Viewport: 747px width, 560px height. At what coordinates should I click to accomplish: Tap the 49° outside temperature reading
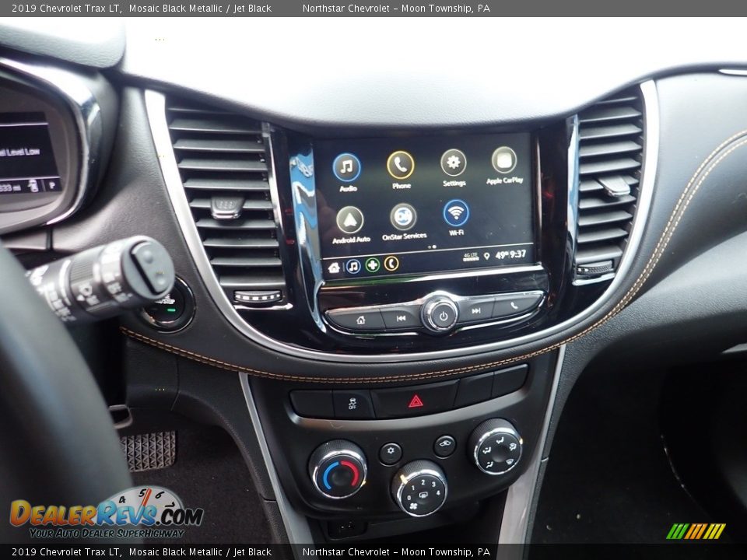(x=502, y=255)
